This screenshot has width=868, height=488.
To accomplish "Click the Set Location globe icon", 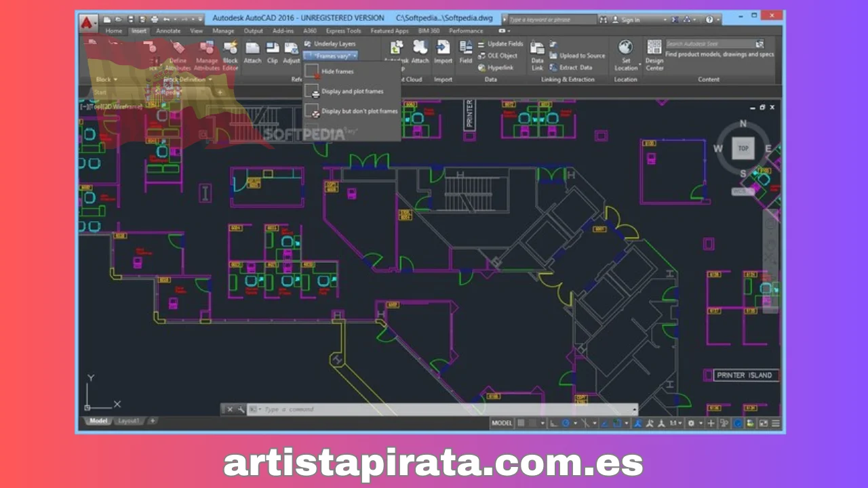I will coord(625,47).
